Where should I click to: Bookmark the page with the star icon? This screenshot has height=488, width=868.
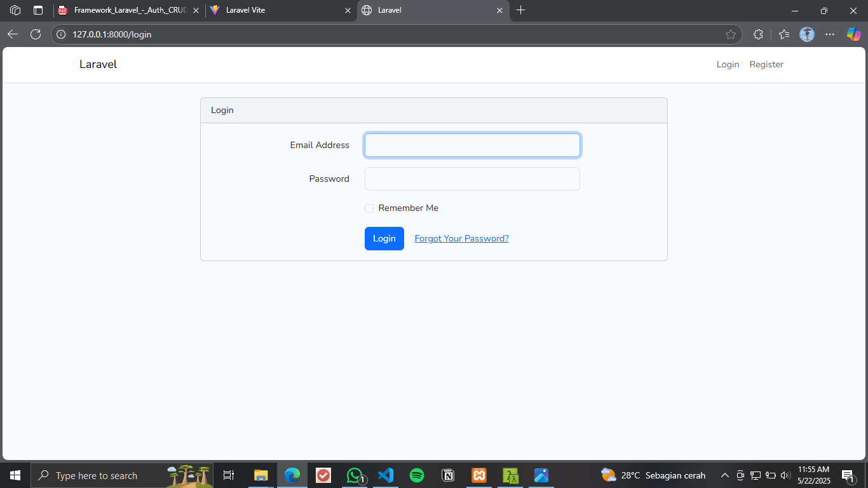coord(731,34)
